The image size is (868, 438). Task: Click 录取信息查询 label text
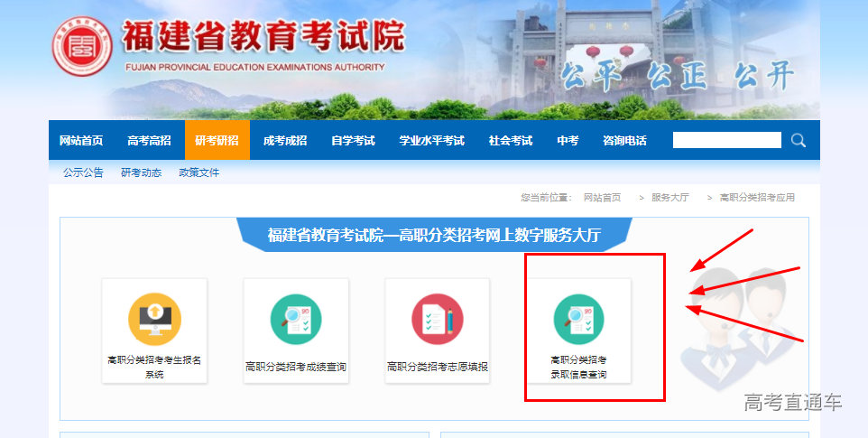pyautogui.click(x=578, y=374)
